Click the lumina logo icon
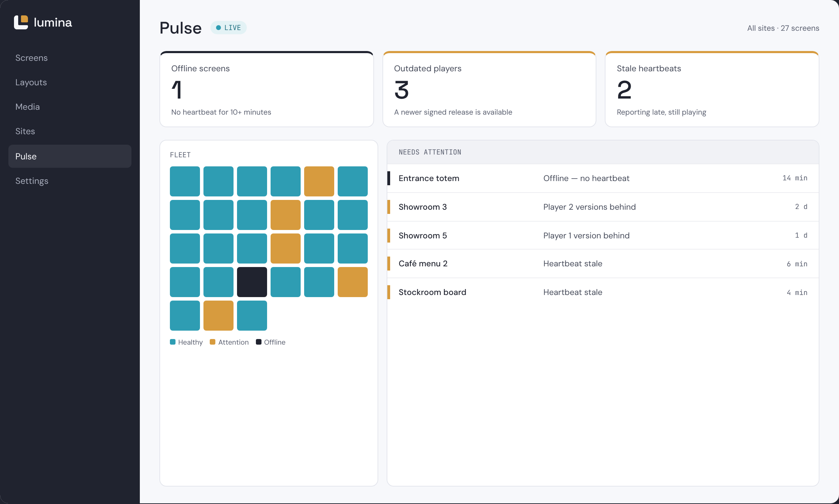This screenshot has height=504, width=839. pos(21,22)
